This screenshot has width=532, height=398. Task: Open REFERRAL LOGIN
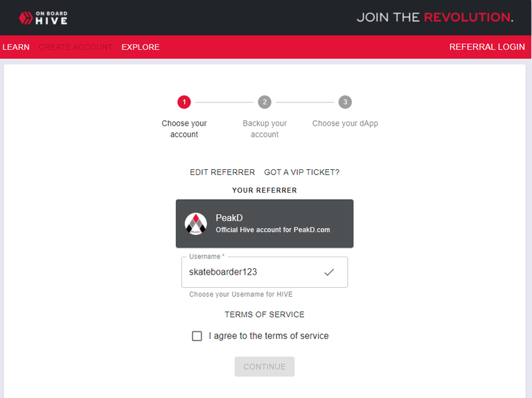tap(487, 47)
